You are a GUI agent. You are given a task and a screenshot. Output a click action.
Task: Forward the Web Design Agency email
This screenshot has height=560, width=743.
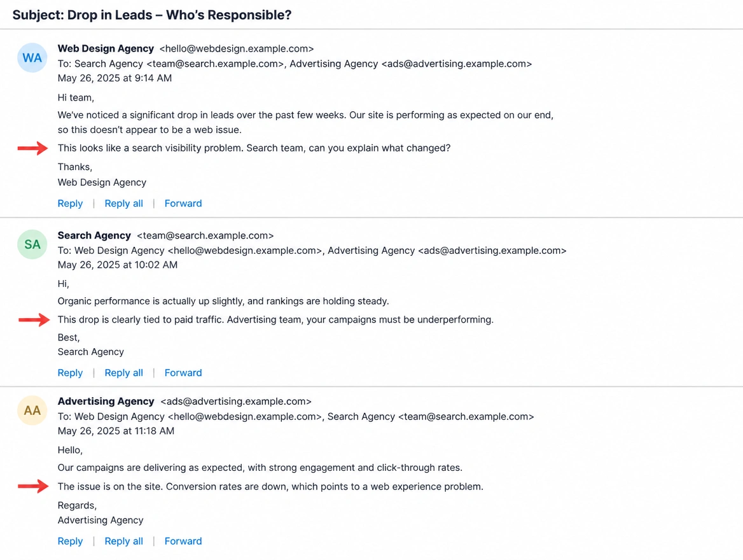[x=183, y=204]
